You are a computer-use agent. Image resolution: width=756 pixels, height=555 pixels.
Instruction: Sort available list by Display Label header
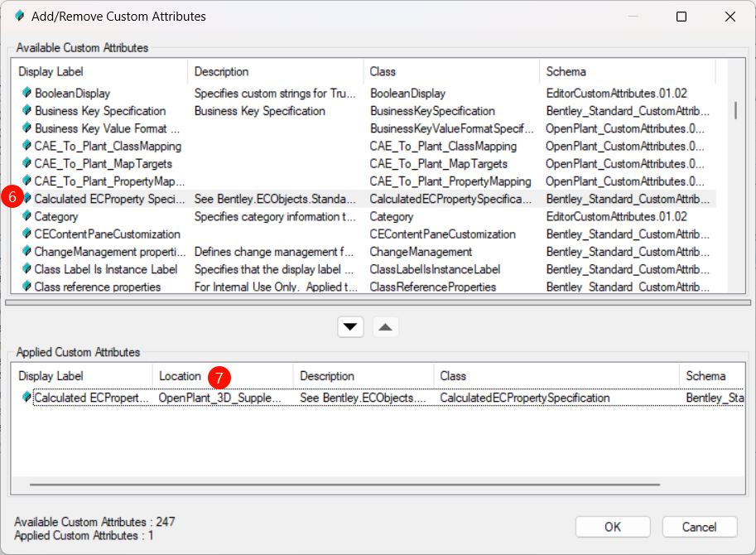tap(99, 72)
